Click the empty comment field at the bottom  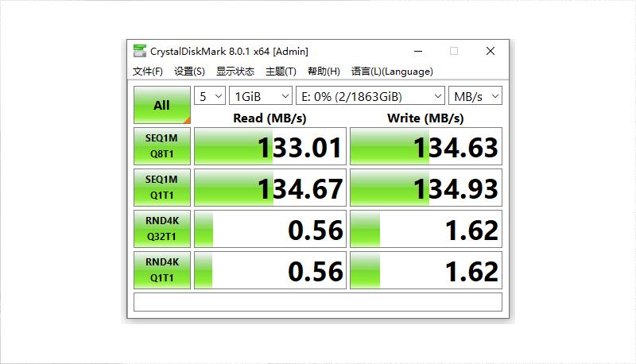pyautogui.click(x=318, y=302)
